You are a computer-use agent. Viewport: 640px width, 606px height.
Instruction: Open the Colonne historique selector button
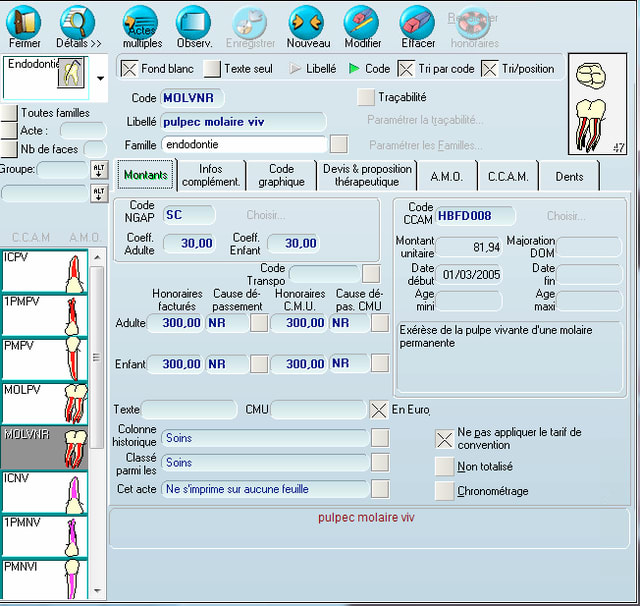(x=380, y=438)
